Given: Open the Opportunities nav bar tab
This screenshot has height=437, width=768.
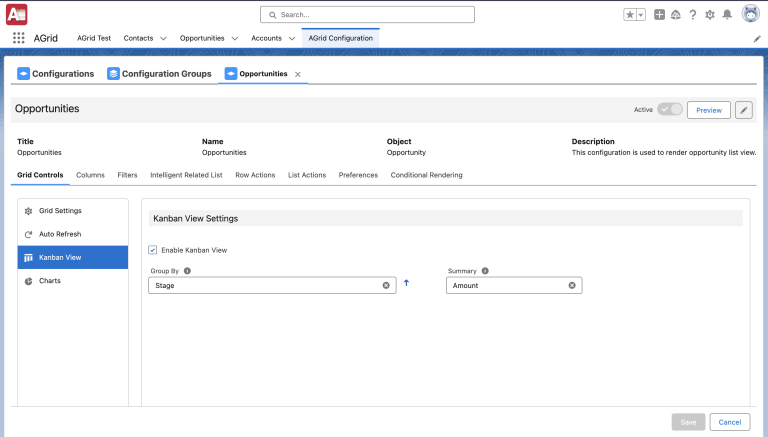Looking at the screenshot, I should point(202,38).
